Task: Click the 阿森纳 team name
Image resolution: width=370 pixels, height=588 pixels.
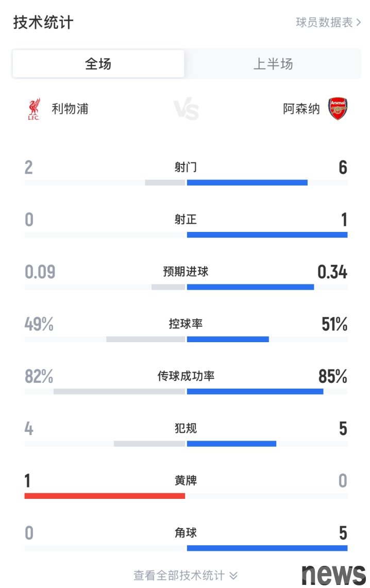Action: tap(301, 109)
